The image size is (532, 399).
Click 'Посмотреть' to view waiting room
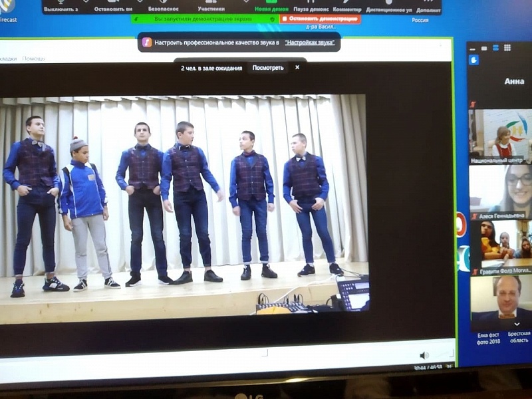click(267, 67)
